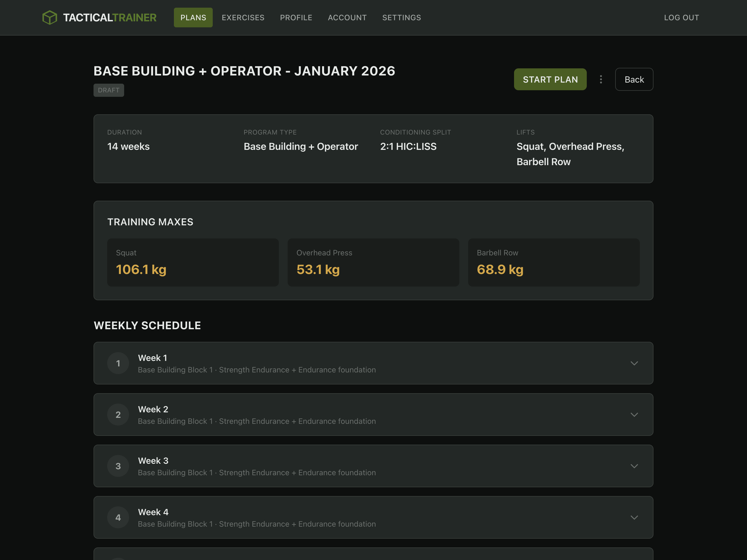
Task: Open the Exercises tab
Action: pos(243,17)
